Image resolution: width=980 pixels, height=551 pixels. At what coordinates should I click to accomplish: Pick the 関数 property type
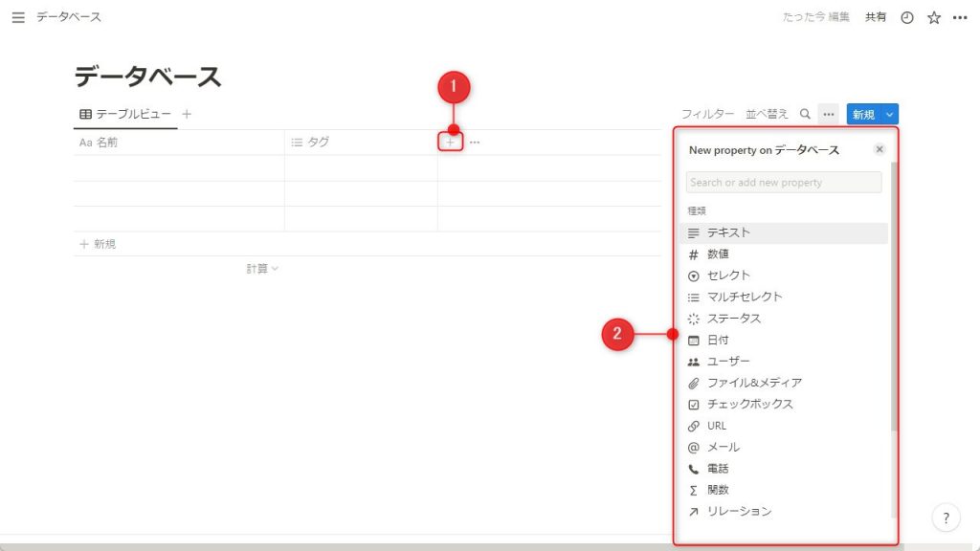point(784,490)
